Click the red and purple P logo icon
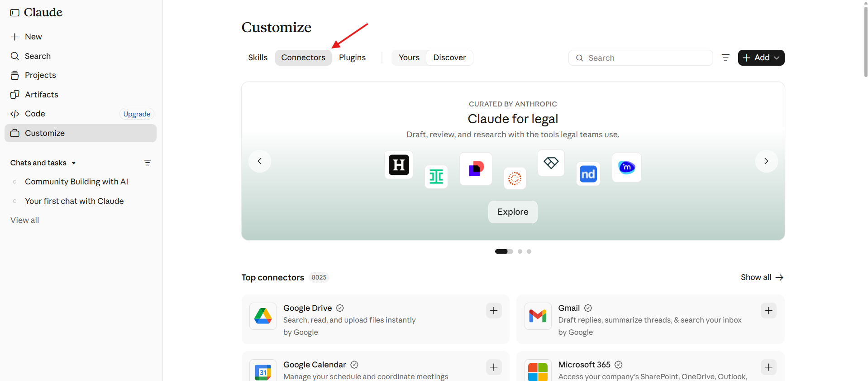This screenshot has height=381, width=868. tap(476, 169)
